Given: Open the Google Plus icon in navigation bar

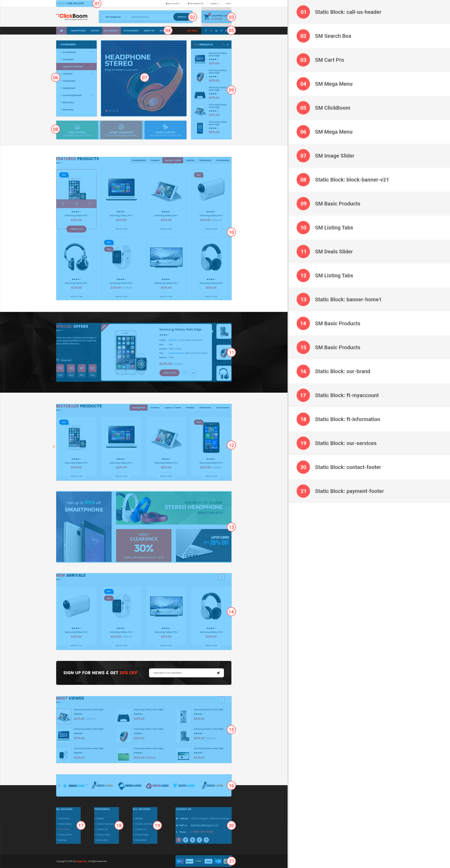Looking at the screenshot, I should click(222, 31).
